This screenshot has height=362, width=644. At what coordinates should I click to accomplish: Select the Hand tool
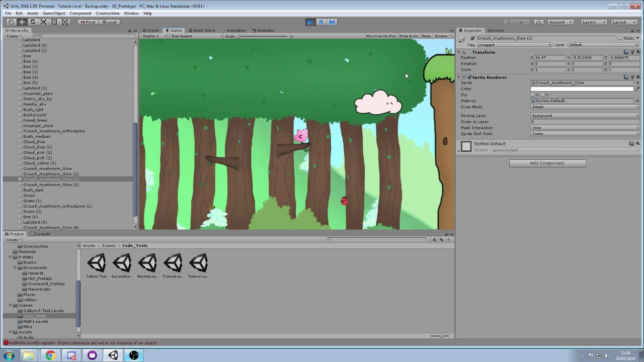(x=11, y=22)
